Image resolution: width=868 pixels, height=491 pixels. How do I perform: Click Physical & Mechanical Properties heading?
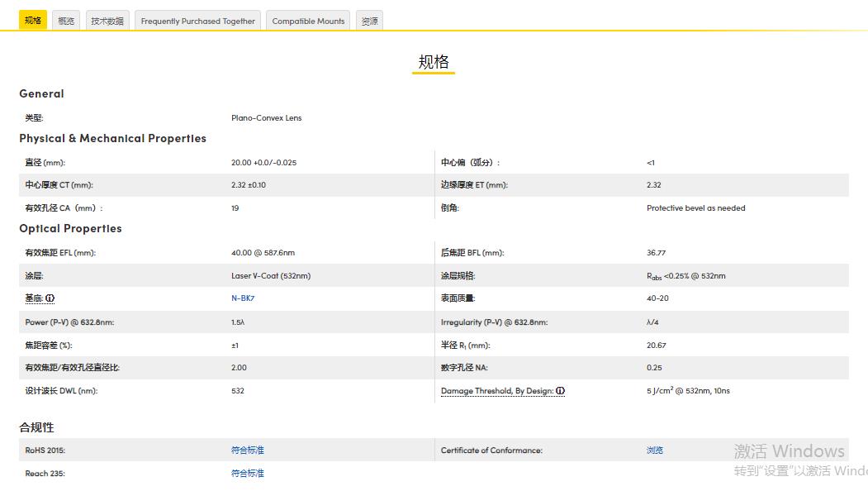pyautogui.click(x=112, y=138)
